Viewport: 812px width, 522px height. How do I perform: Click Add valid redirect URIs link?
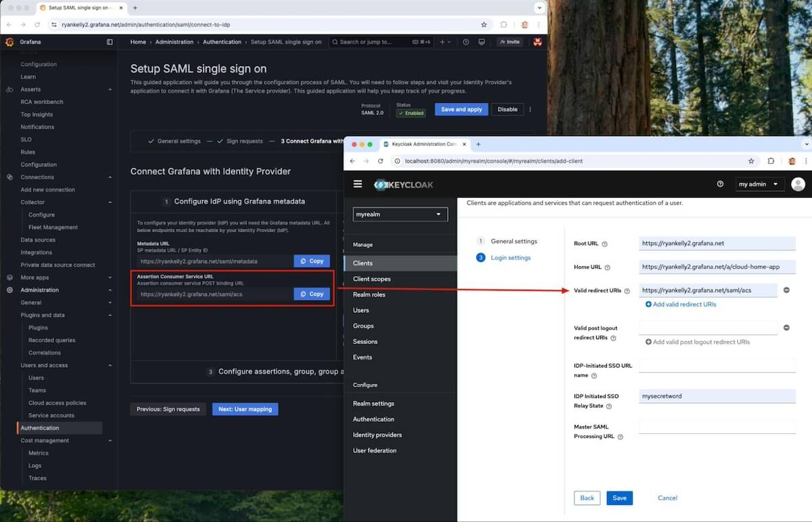681,305
